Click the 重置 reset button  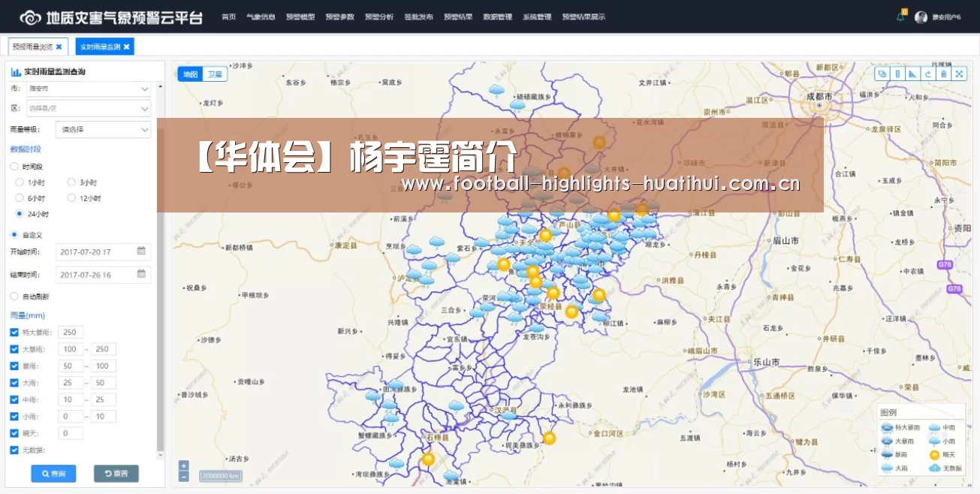[x=116, y=474]
